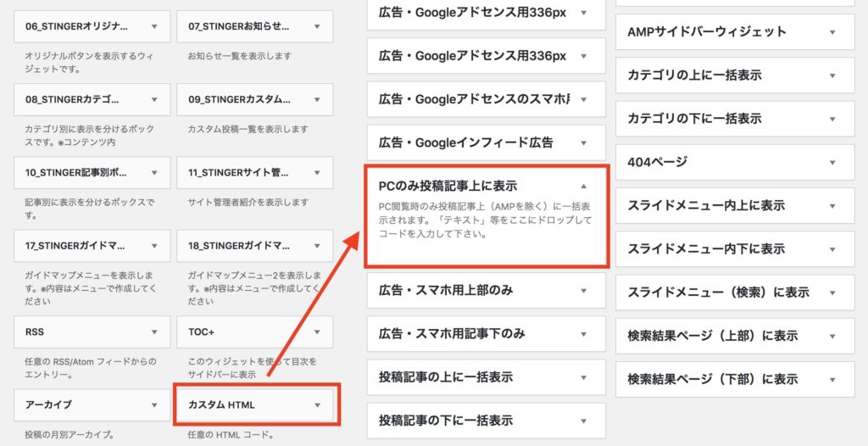Expand カテゴリの上に一括表示 area arrow

(832, 75)
